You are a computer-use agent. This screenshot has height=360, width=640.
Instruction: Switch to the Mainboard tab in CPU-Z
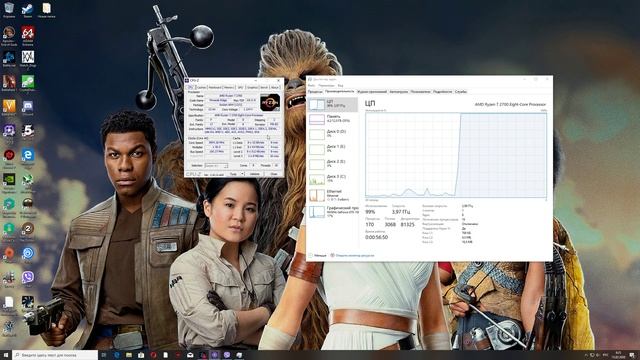pyautogui.click(x=215, y=87)
